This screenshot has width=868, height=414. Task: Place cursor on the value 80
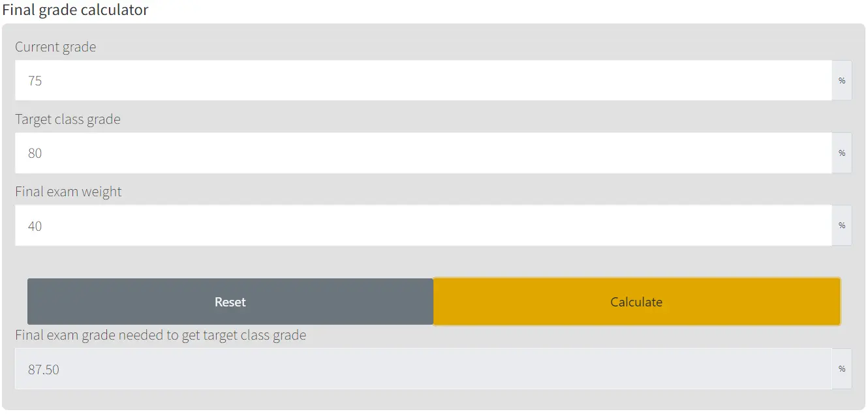point(35,153)
